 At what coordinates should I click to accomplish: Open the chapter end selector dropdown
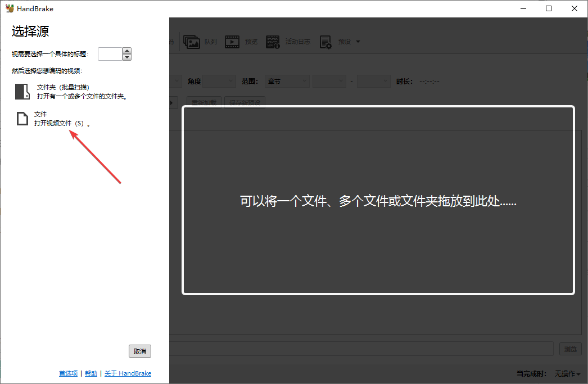pos(373,81)
